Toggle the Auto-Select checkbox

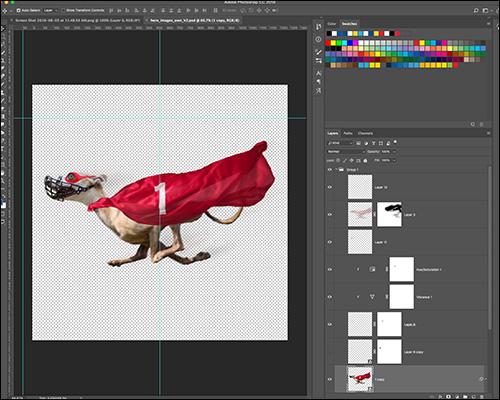coord(18,11)
